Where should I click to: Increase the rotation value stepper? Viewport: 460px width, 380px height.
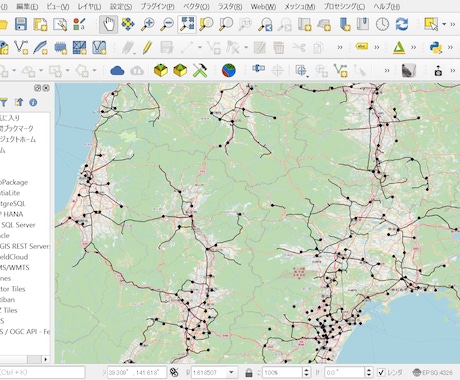[369, 370]
